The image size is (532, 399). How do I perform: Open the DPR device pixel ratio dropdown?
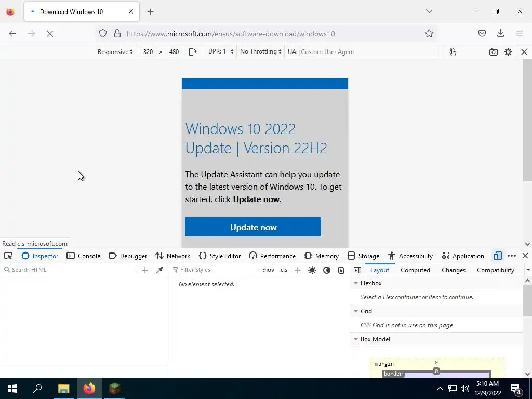pos(221,51)
